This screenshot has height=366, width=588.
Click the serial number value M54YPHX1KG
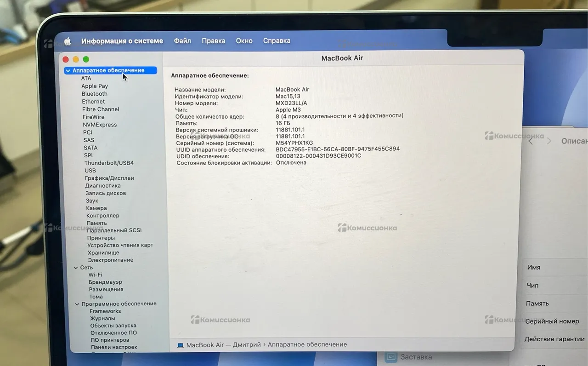(x=294, y=143)
